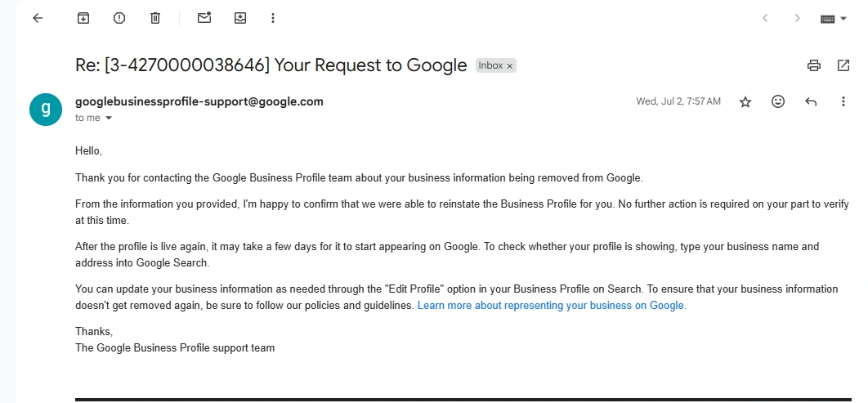This screenshot has width=868, height=403.
Task: Open 'Learn more about representing your business' link
Action: click(552, 306)
